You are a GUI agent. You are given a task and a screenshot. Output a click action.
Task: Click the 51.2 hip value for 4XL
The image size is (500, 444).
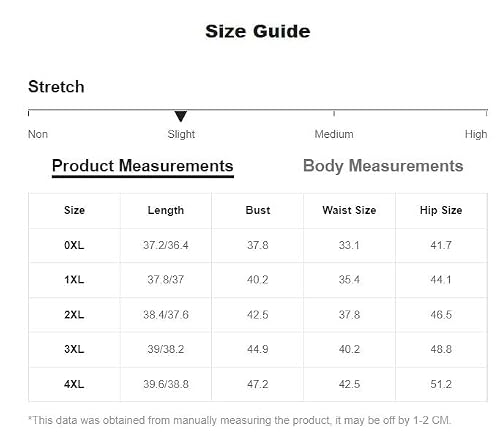[x=441, y=384]
